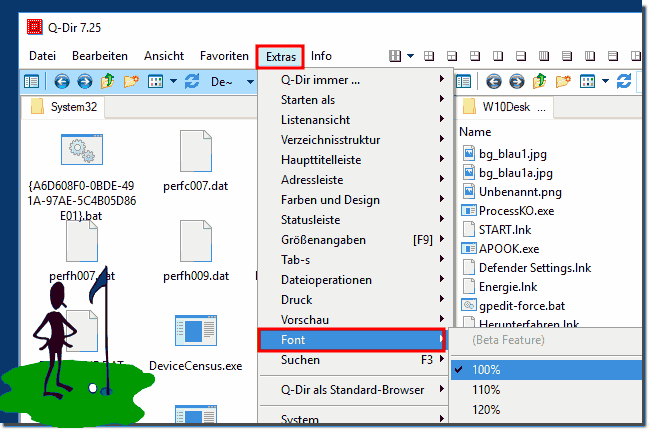649x430 pixels.
Task: Expand Farben und Design submenu
Action: tap(353, 199)
